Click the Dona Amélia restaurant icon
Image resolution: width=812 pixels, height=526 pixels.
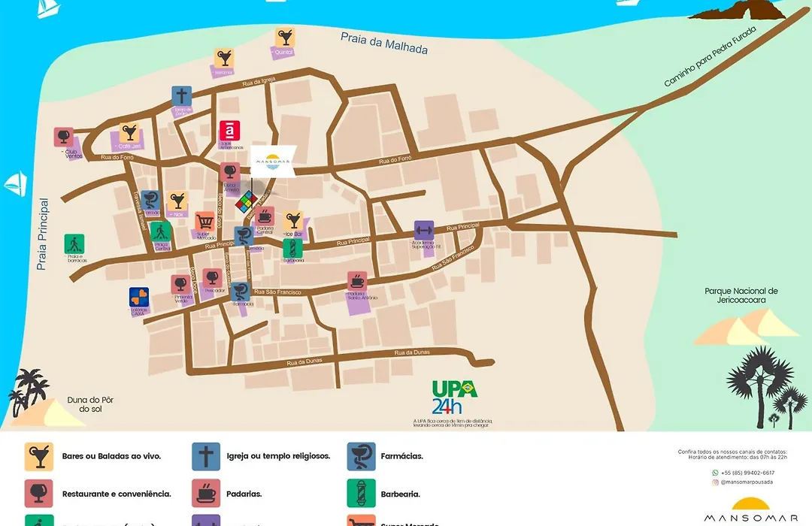[229, 172]
